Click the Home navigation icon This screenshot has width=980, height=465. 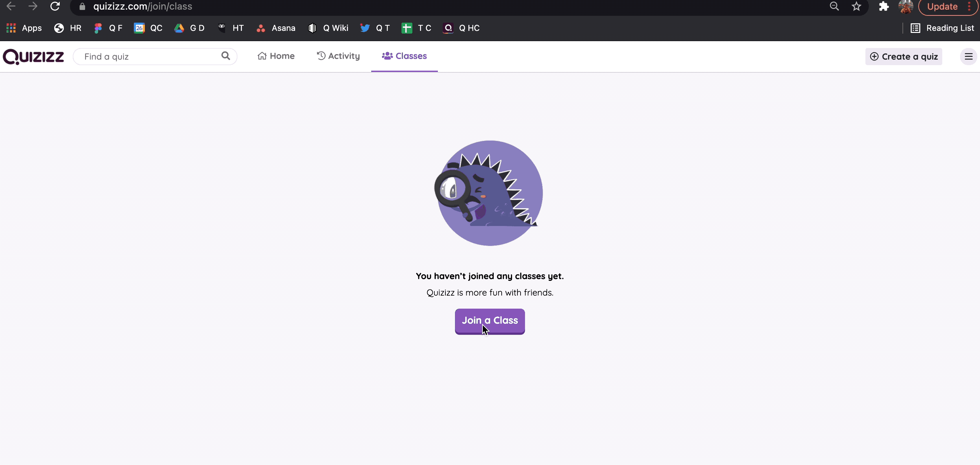pyautogui.click(x=261, y=56)
